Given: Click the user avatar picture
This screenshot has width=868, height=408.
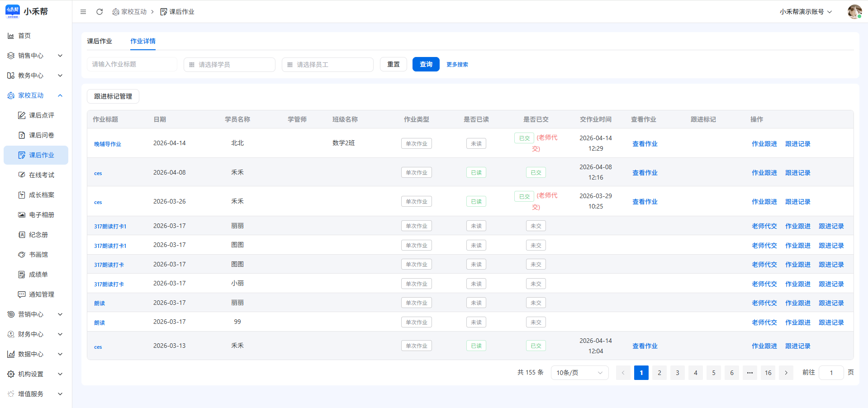Looking at the screenshot, I should point(854,12).
